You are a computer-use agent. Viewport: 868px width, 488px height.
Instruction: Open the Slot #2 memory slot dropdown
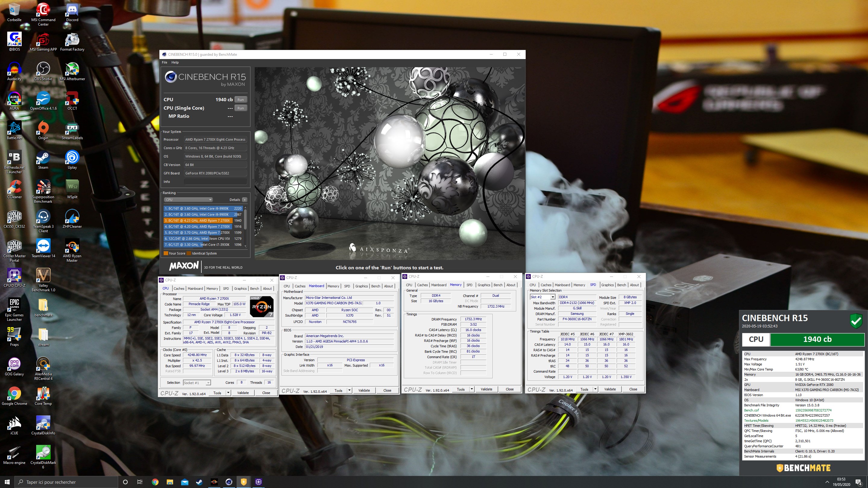pos(542,297)
